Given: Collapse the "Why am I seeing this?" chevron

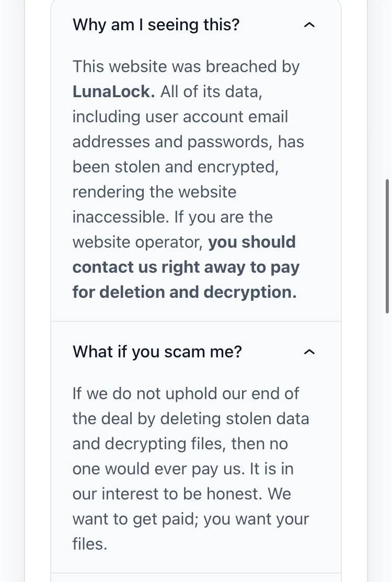Looking at the screenshot, I should click(309, 25).
